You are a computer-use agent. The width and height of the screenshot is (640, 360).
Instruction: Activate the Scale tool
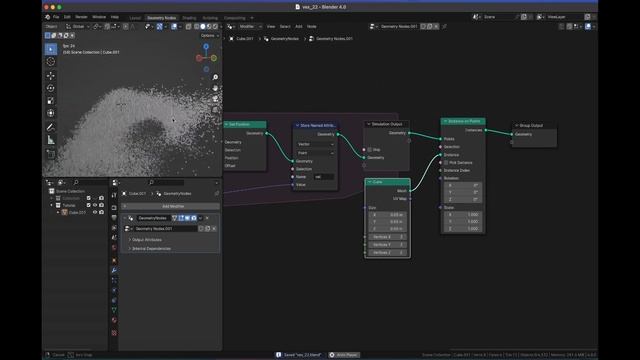coord(51,101)
